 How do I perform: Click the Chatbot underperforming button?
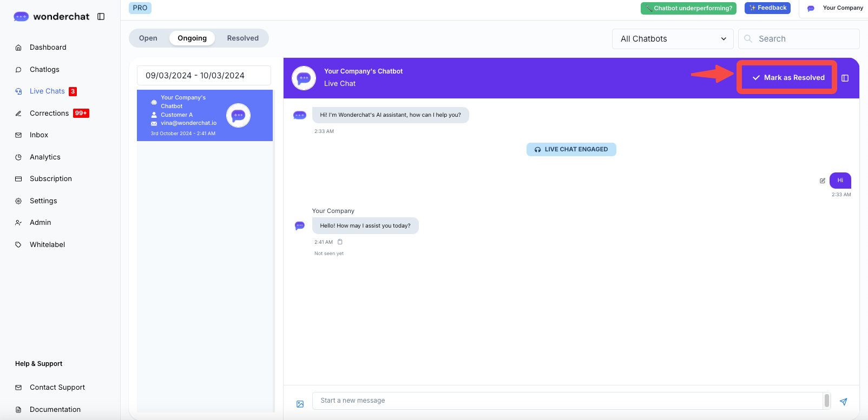coord(688,8)
